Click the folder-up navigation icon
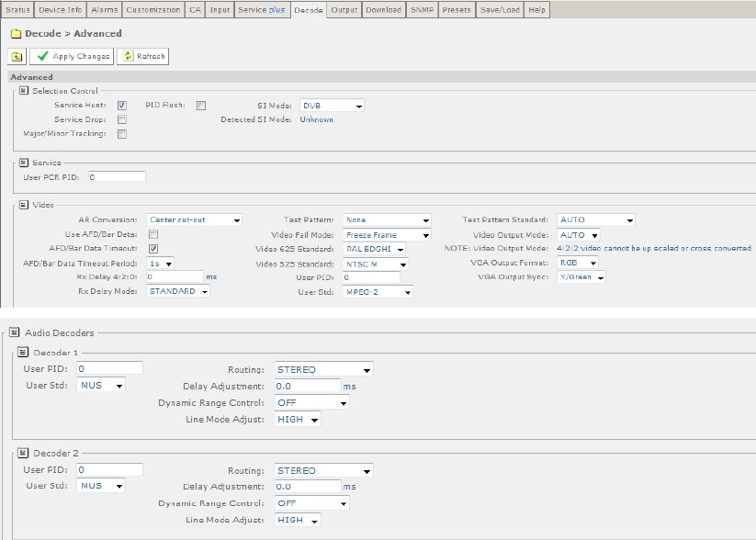Image resolution: width=756 pixels, height=540 pixels. point(17,56)
